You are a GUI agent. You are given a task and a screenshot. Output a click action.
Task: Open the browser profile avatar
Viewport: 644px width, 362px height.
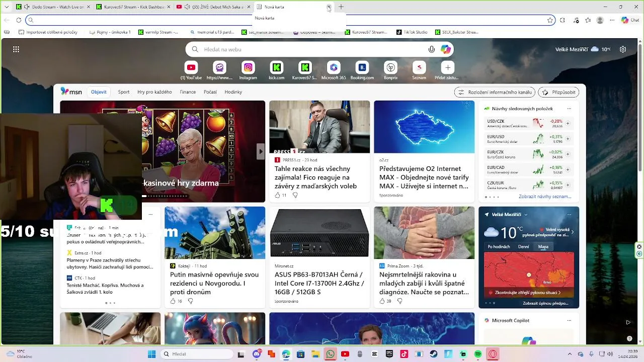[600, 20]
